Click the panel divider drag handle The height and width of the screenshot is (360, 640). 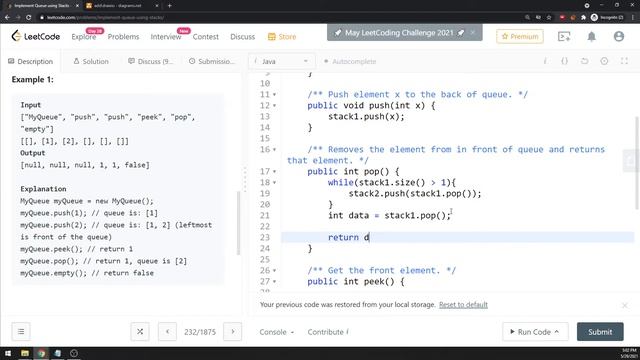click(x=245, y=180)
